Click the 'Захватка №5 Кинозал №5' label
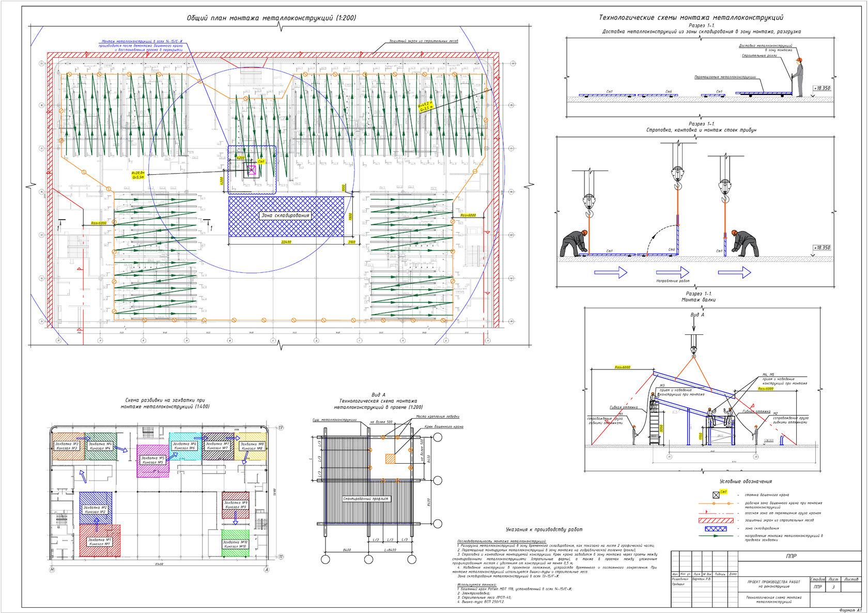The image size is (868, 613). [153, 460]
